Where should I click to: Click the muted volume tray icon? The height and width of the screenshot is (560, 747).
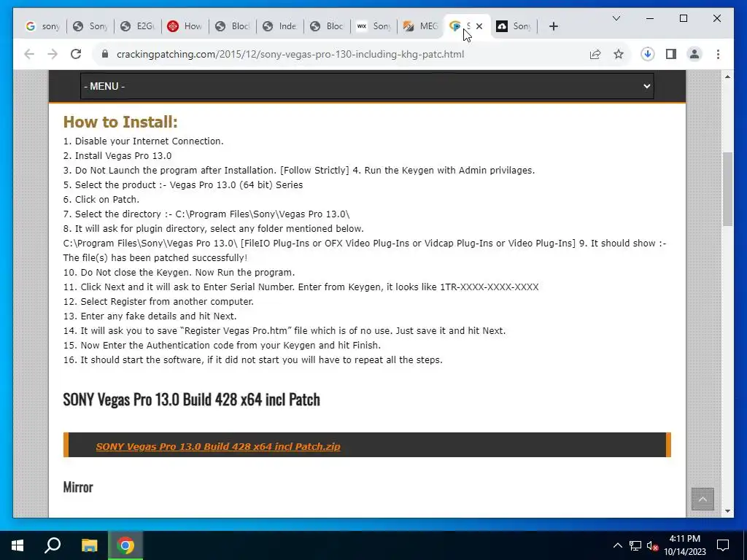click(652, 545)
